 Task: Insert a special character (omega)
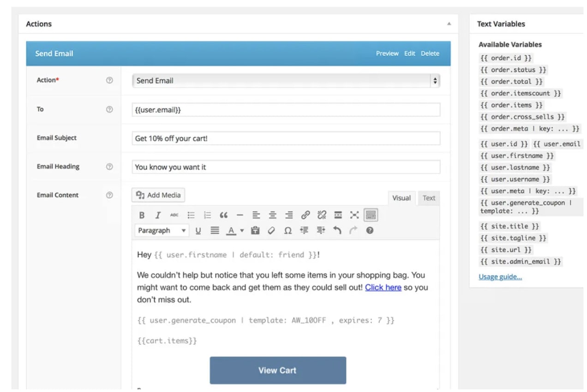(288, 231)
